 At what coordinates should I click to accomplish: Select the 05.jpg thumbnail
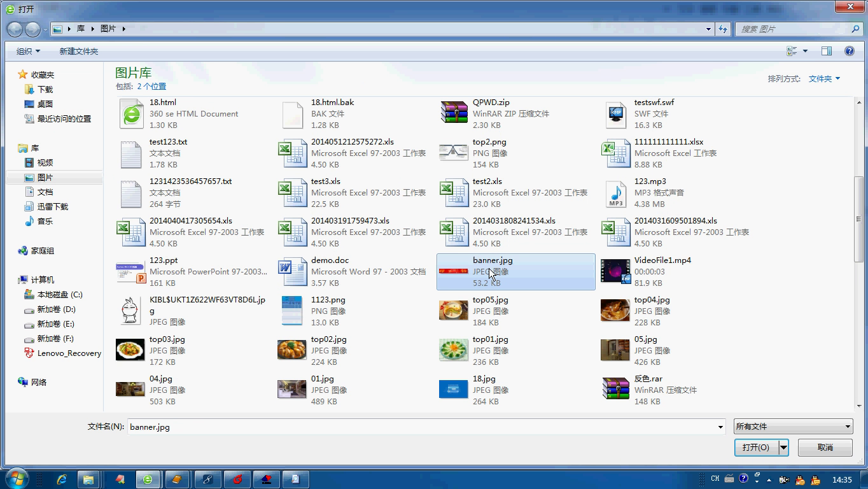tap(615, 350)
